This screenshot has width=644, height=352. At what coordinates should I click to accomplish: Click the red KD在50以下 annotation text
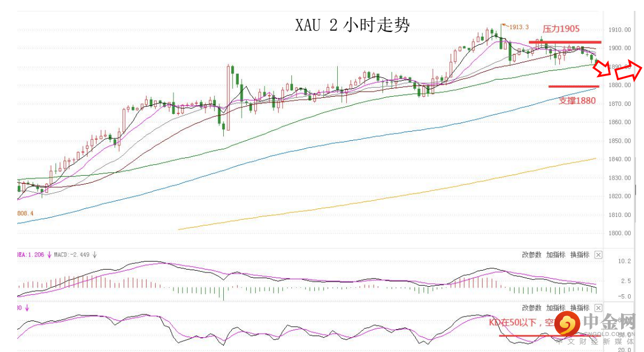(x=521, y=323)
